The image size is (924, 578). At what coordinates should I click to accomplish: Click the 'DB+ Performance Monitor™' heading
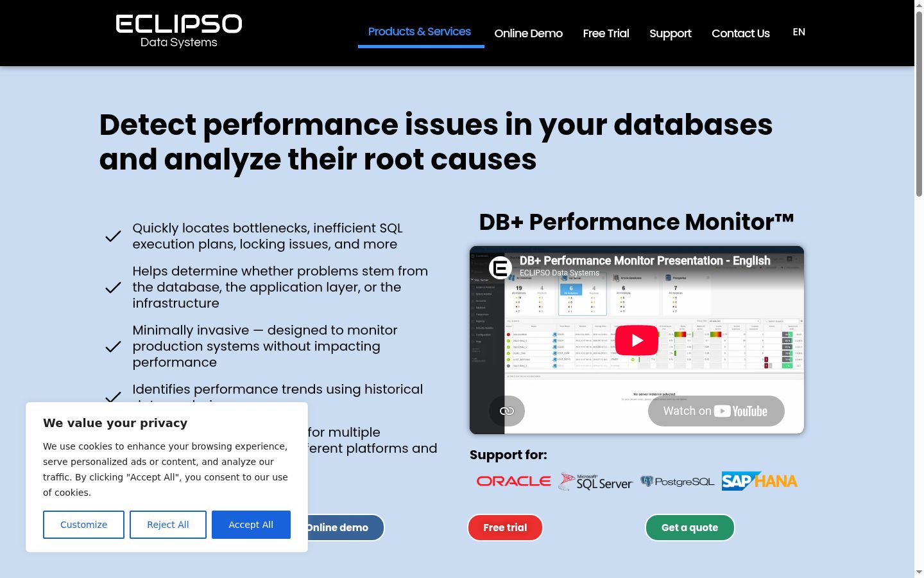637,222
